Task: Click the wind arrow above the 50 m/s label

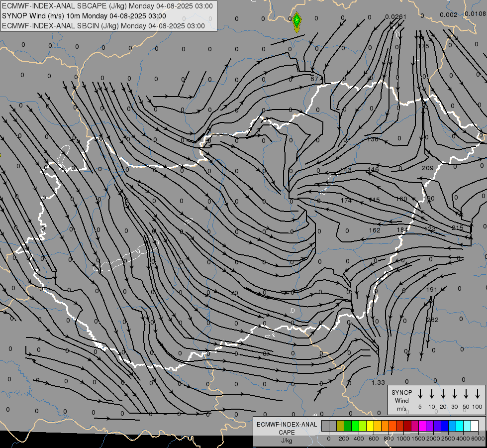Action: point(466,394)
